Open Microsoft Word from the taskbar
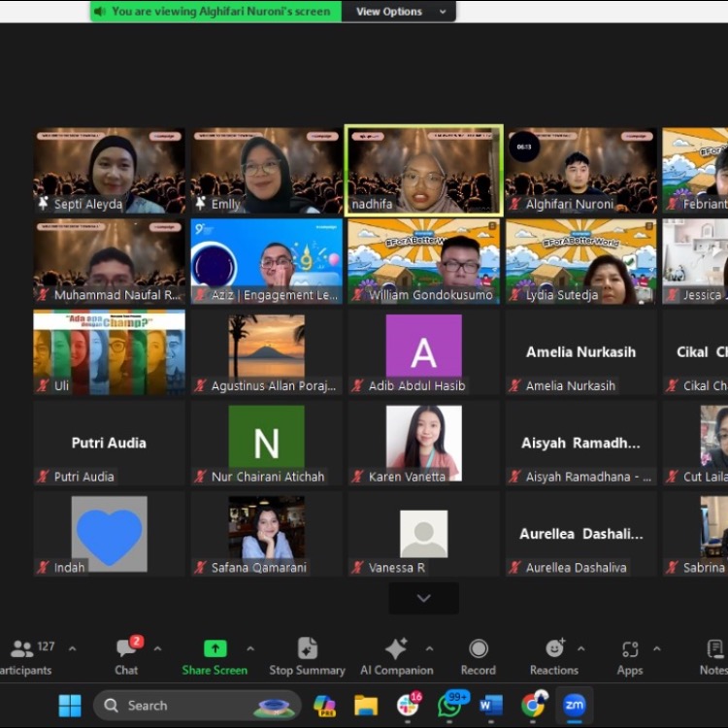The image size is (728, 728). (x=491, y=706)
